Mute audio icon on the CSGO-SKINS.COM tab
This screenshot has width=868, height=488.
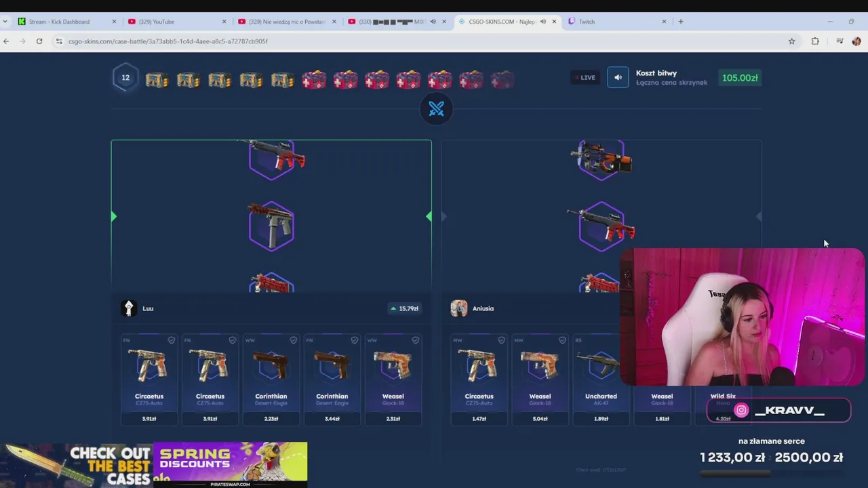tap(542, 22)
